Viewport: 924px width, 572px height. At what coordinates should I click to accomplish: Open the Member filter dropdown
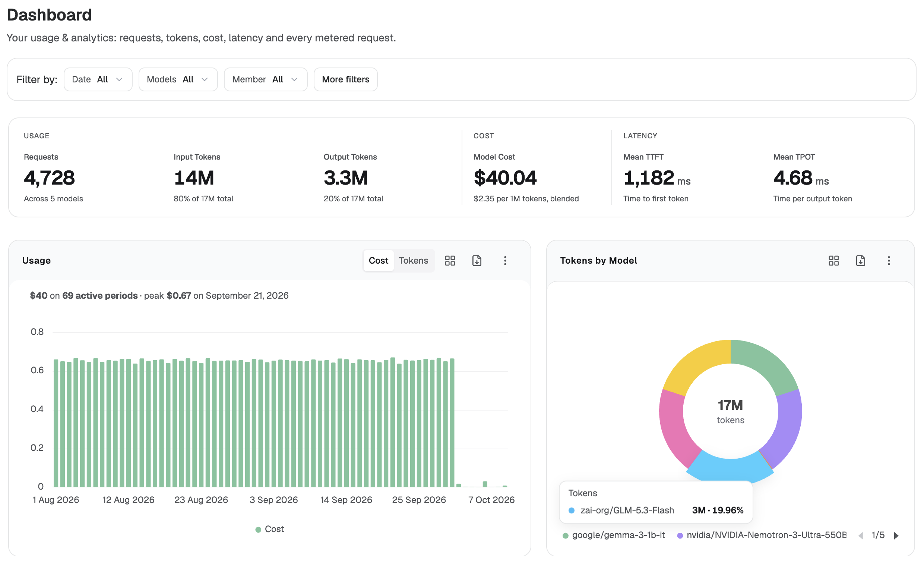[x=266, y=79]
